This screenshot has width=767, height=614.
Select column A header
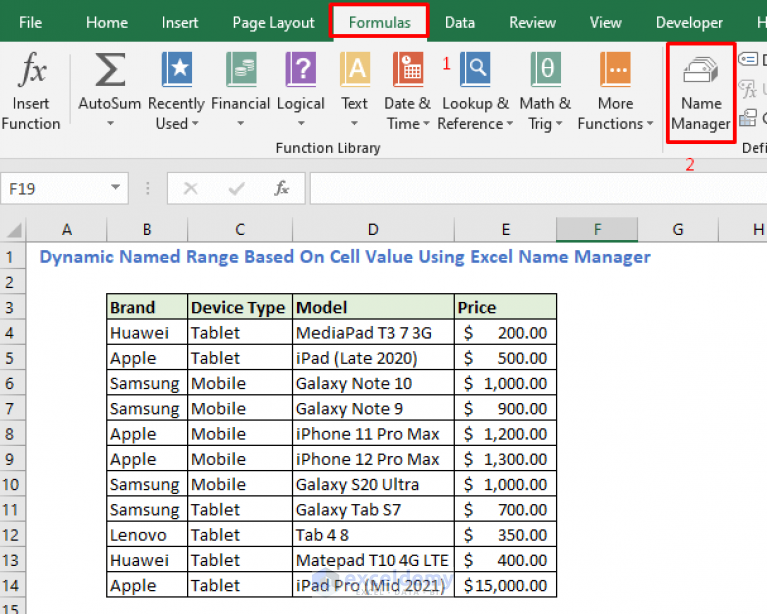point(67,229)
